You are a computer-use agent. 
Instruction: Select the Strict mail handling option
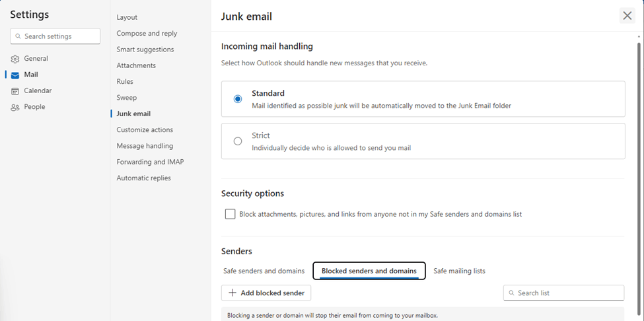click(237, 141)
